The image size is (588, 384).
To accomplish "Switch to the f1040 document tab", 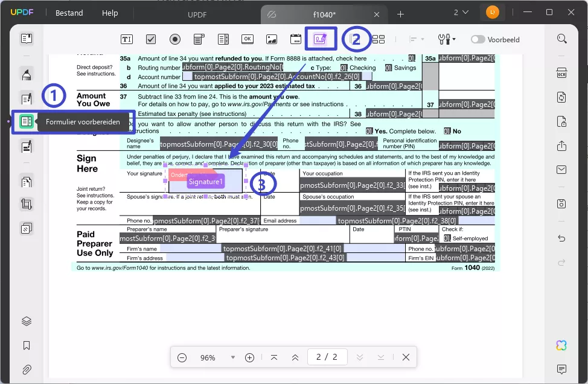I will pyautogui.click(x=325, y=14).
